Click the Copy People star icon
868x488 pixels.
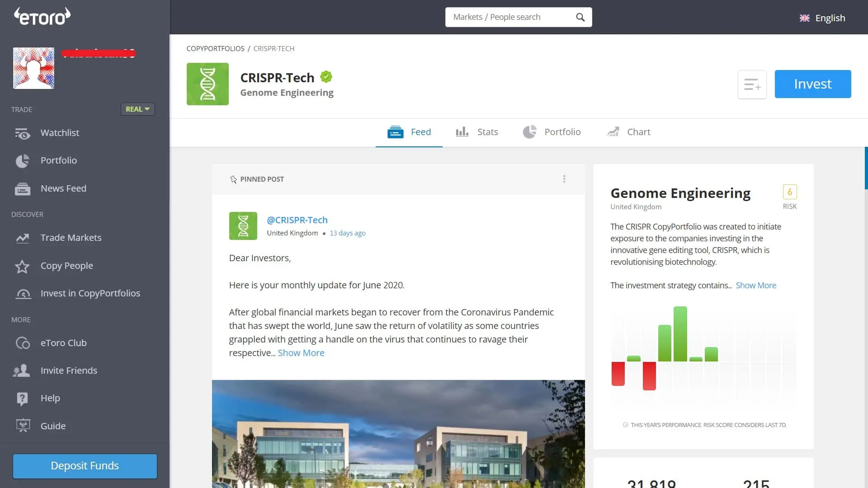(x=22, y=266)
